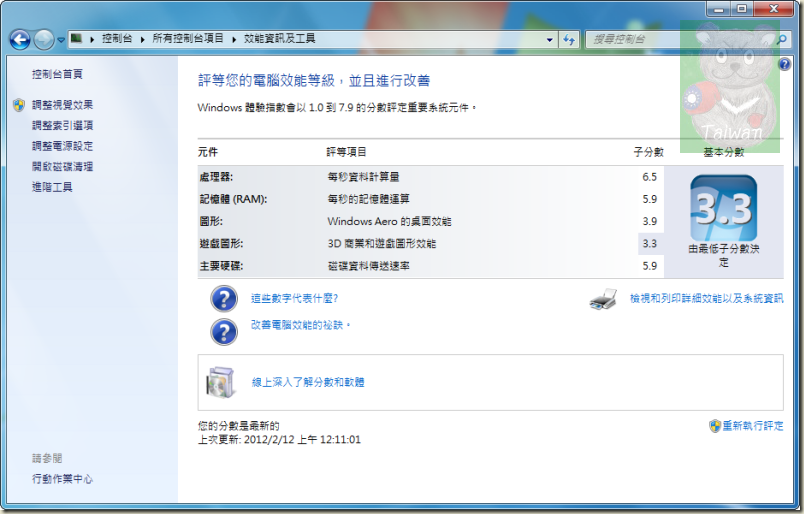Open 調整索引選項 link

[x=63, y=126]
